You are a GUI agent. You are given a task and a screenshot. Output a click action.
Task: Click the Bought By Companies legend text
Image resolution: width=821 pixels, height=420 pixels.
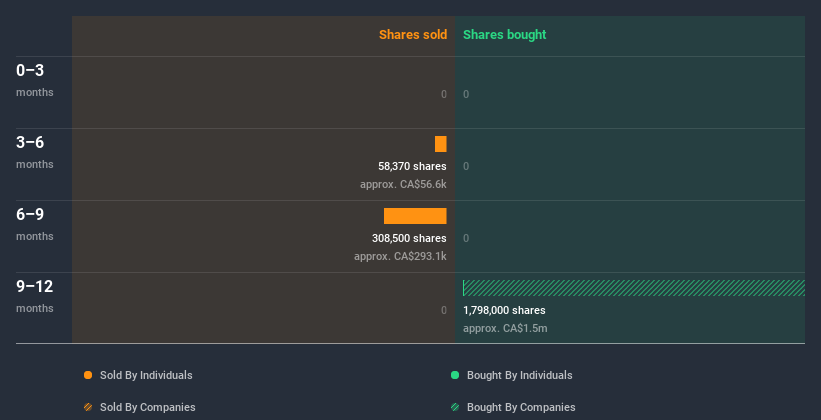pos(521,407)
